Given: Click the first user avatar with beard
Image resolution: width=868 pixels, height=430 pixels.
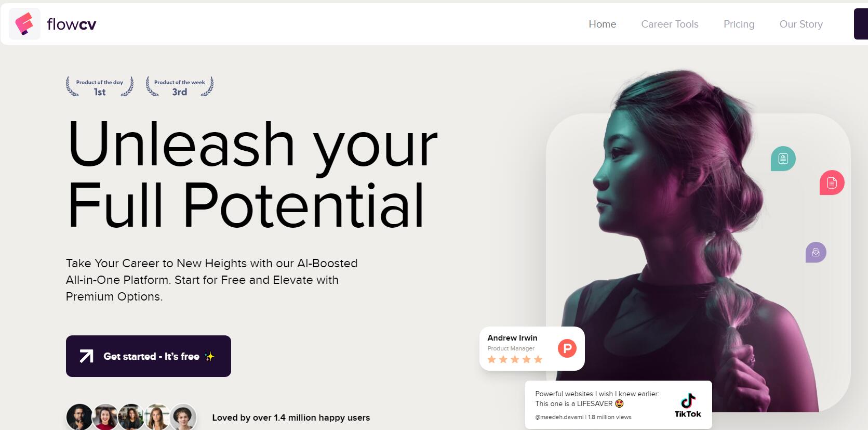Looking at the screenshot, I should point(79,417).
